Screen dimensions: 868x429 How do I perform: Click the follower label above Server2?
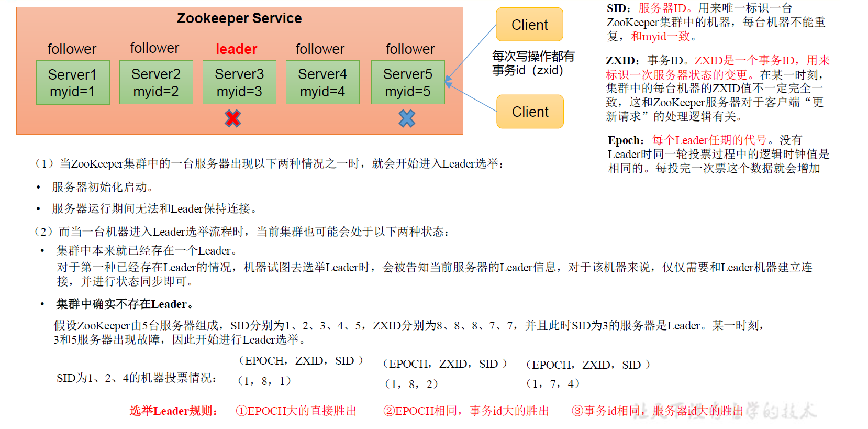154,48
